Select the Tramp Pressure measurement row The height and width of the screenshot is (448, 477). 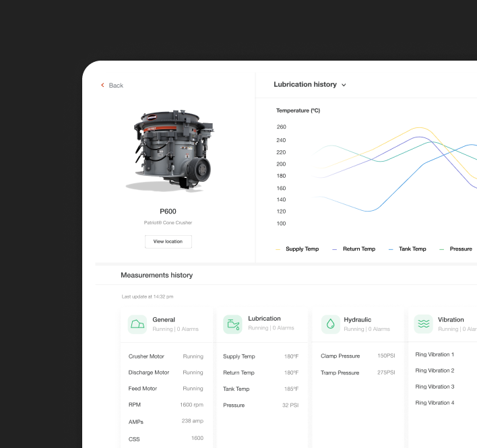357,373
